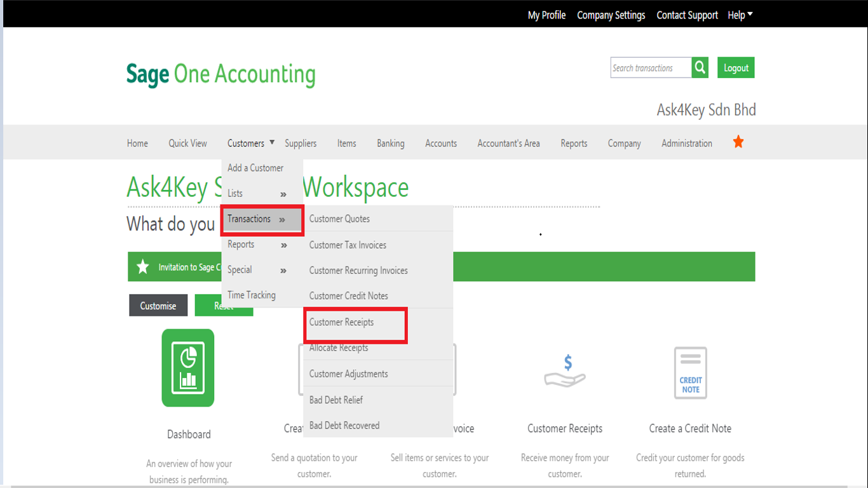868x488 pixels.
Task: Open Banking menu
Action: point(391,143)
